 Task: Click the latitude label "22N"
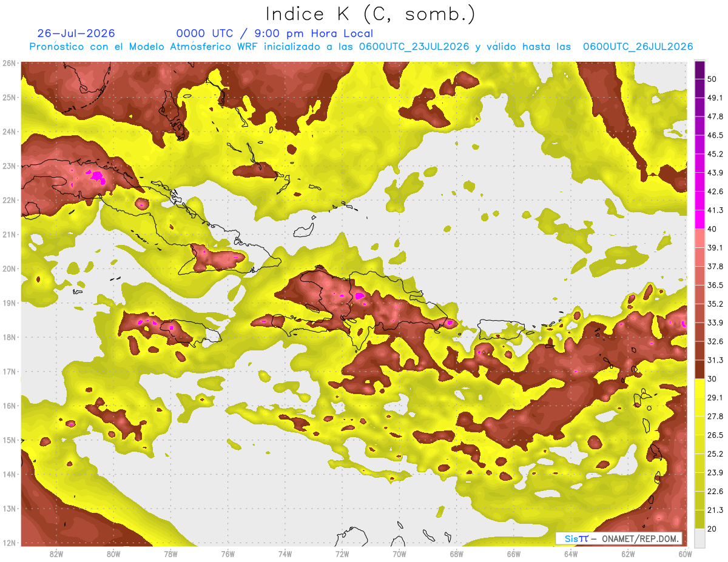pyautogui.click(x=10, y=200)
